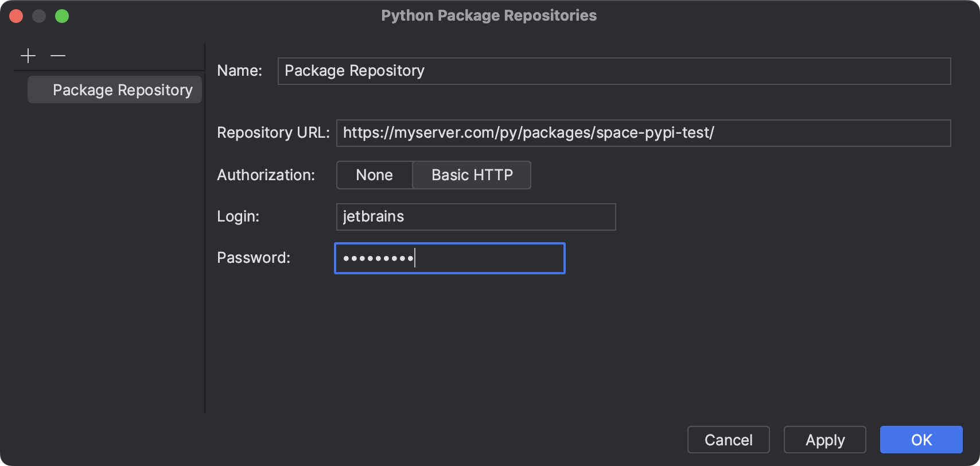Click the gray minimize window button
Screen dimensions: 980x466
(x=39, y=16)
